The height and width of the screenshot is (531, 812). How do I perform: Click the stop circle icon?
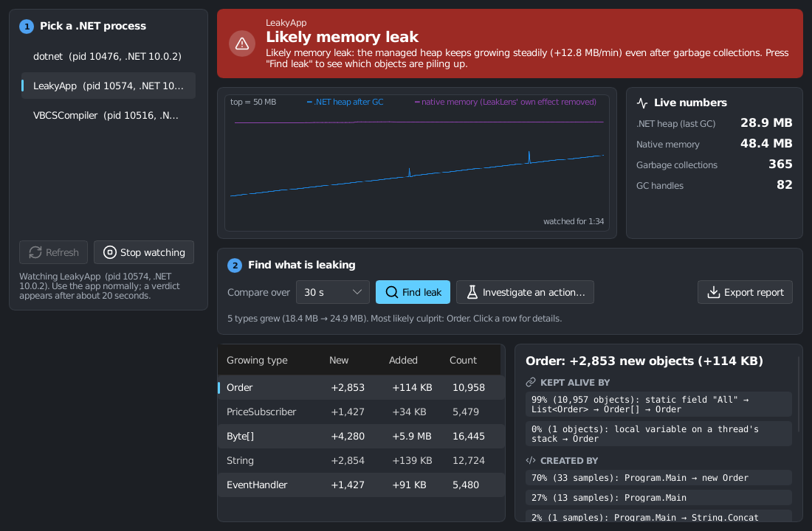click(110, 252)
